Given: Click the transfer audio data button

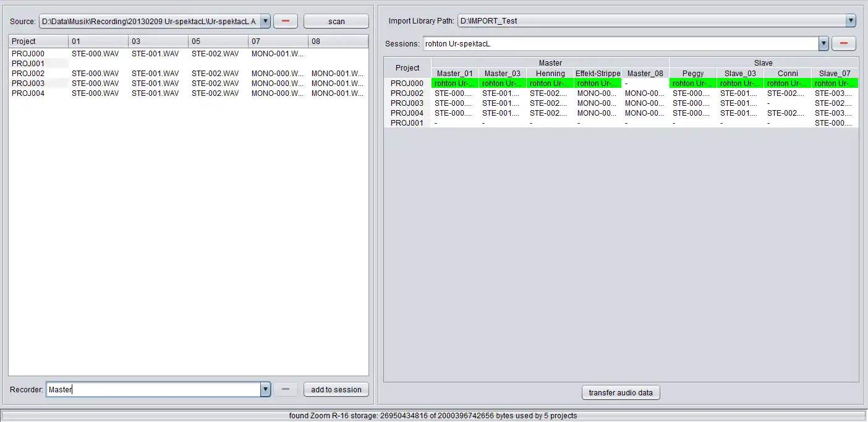Looking at the screenshot, I should click(x=621, y=392).
